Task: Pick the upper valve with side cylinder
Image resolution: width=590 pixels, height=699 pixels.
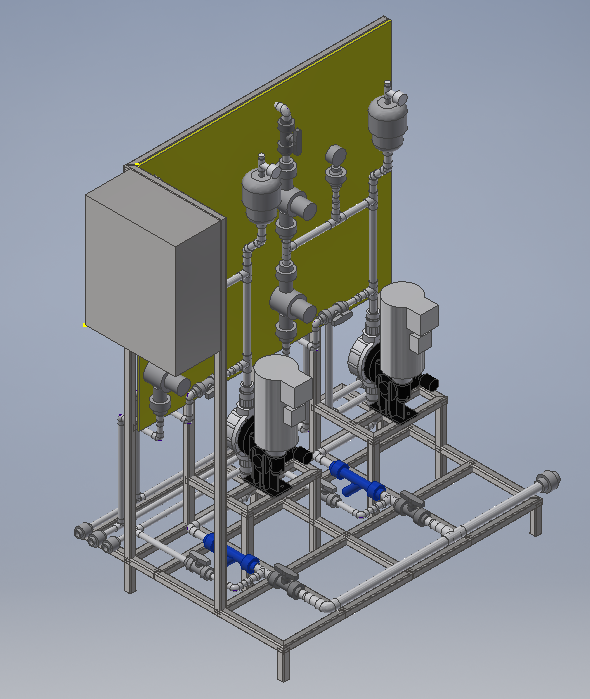Action: coord(295,203)
